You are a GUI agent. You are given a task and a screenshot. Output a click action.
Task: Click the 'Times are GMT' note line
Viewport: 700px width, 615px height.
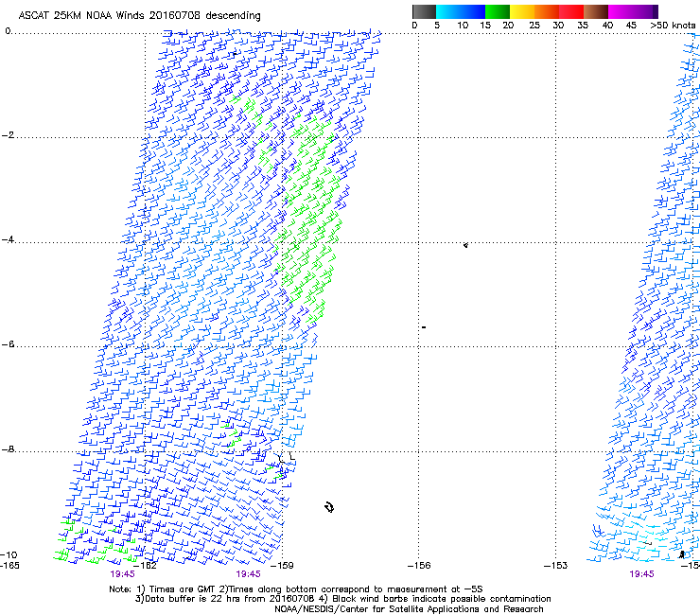tap(295, 589)
